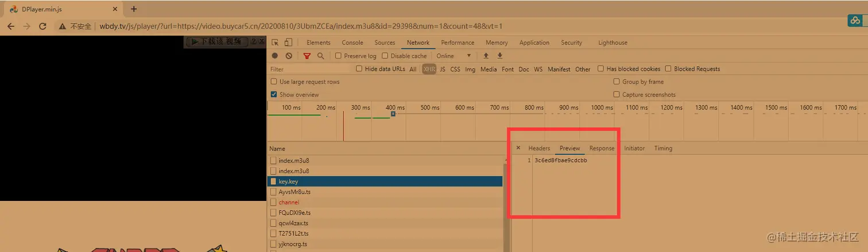
Task: Open the Memory panel
Action: pyautogui.click(x=497, y=42)
